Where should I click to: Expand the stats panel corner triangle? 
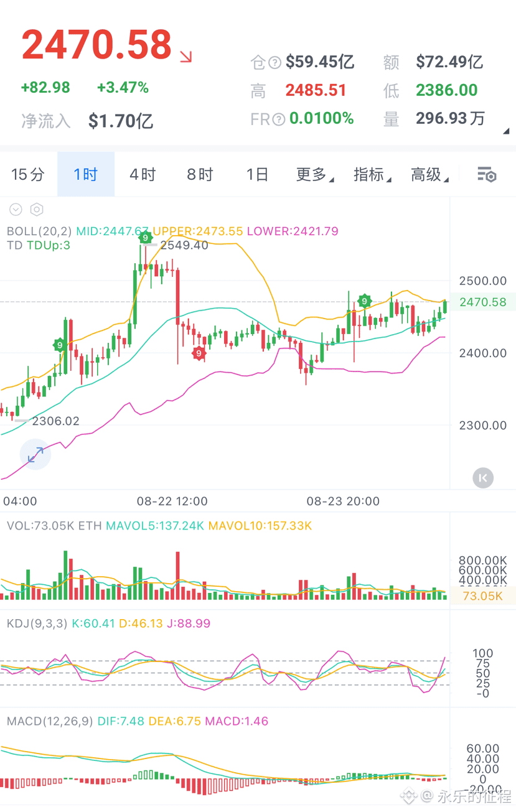(506, 131)
